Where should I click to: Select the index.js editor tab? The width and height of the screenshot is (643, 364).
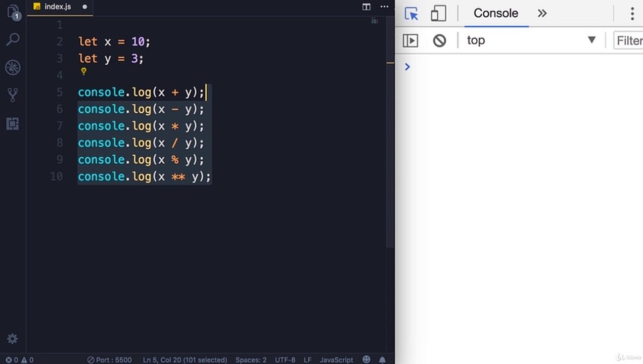tap(59, 7)
